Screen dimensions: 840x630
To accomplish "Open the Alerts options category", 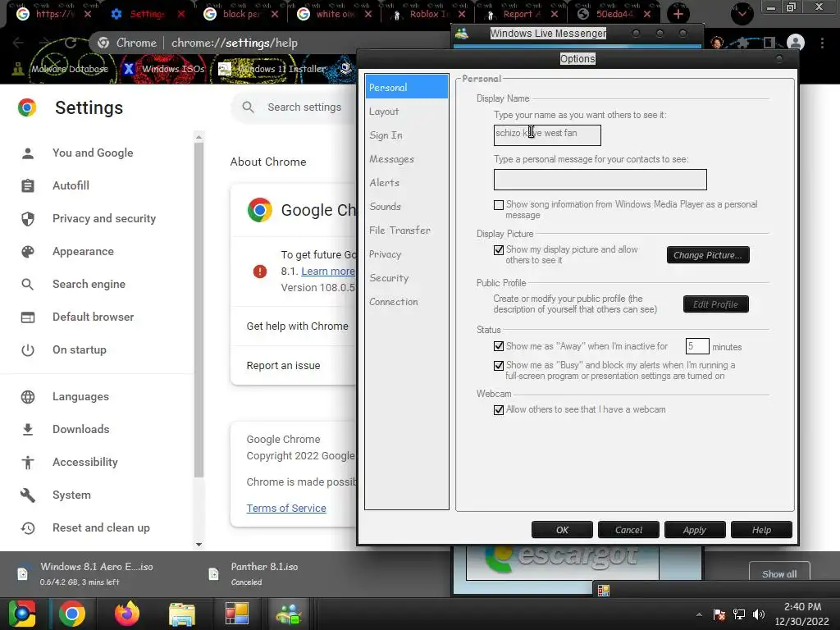I will (x=406, y=183).
